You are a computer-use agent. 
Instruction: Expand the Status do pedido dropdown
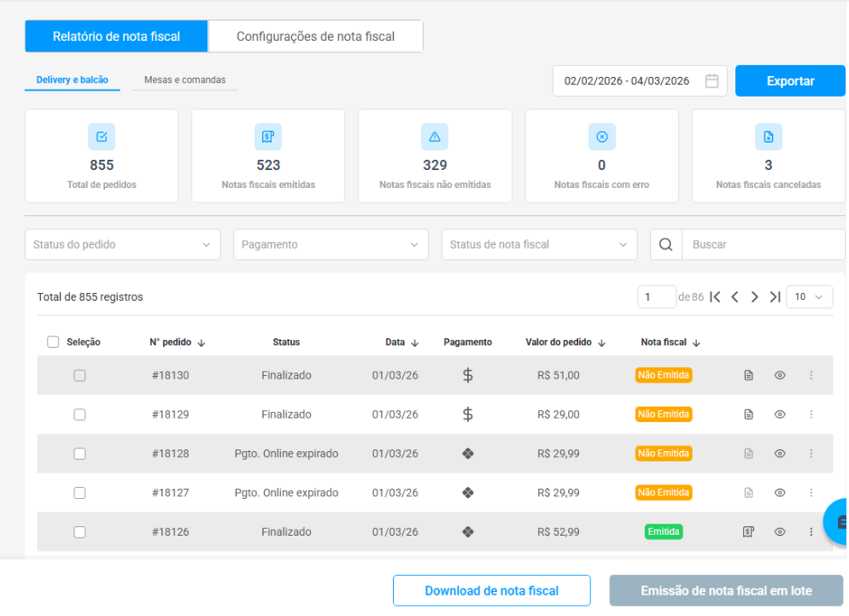click(122, 244)
